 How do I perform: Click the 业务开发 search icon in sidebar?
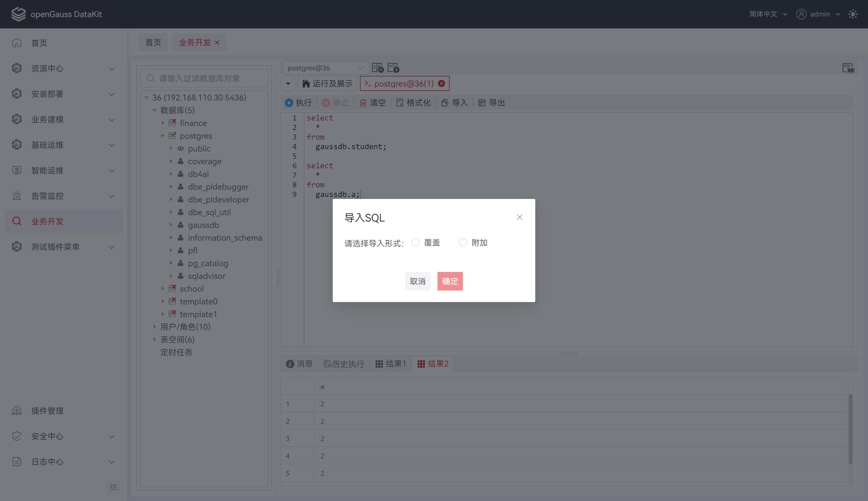point(16,221)
